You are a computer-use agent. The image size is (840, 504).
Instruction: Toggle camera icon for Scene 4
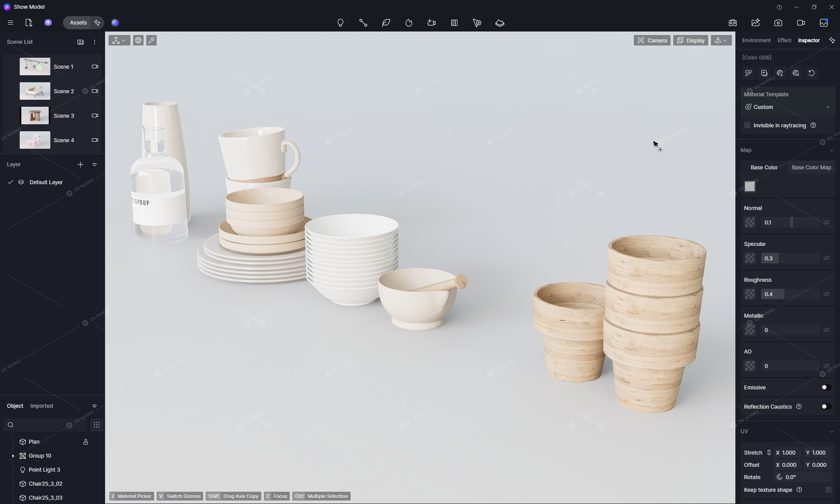[x=95, y=140]
